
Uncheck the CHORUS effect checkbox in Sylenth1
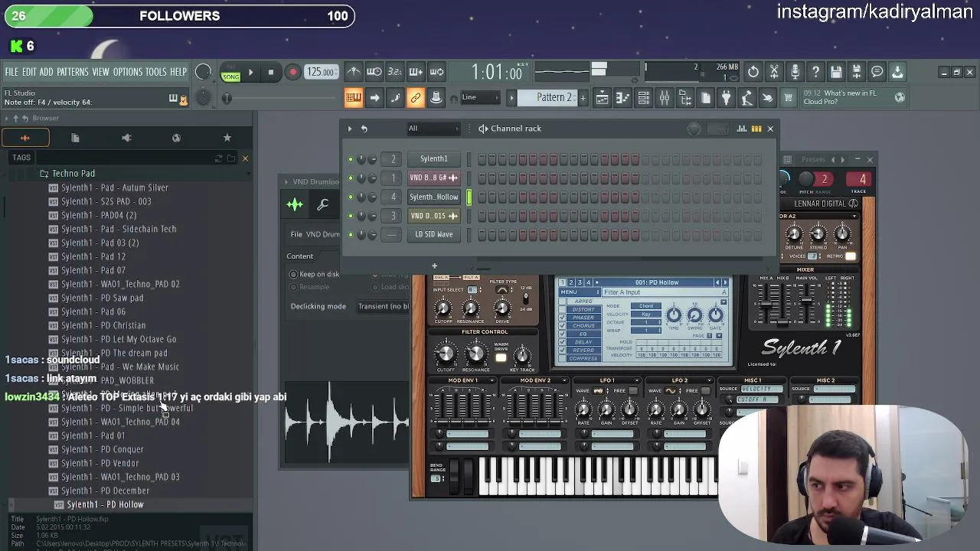point(563,325)
